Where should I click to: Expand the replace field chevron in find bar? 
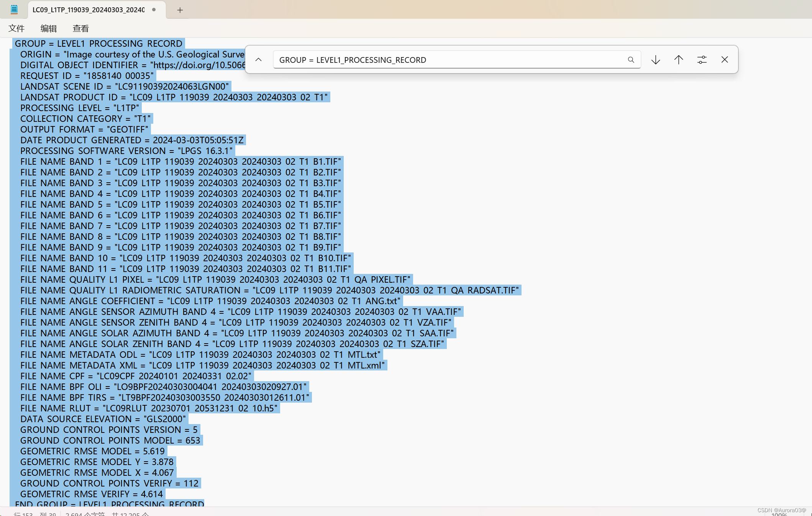pos(259,60)
